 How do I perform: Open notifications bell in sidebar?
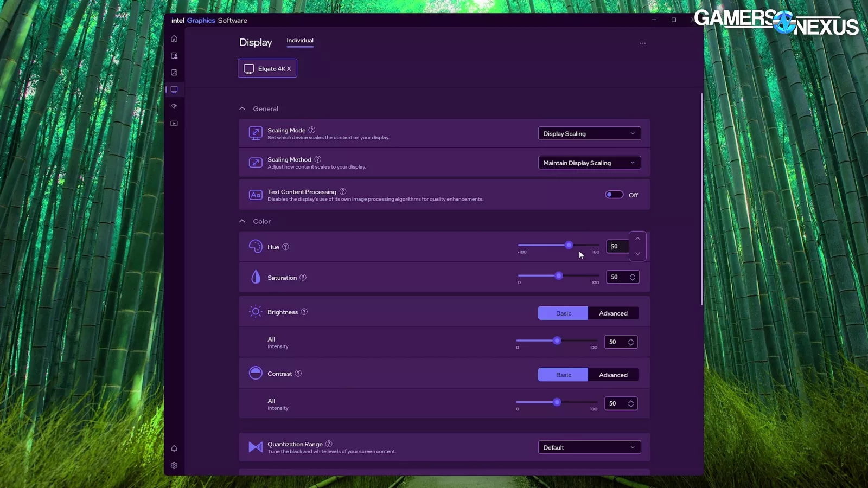[174, 448]
